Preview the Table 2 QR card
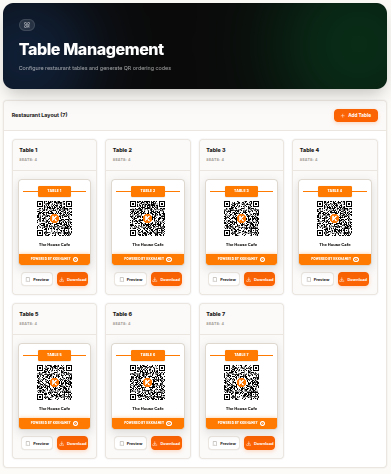The width and height of the screenshot is (391, 474). click(131, 279)
